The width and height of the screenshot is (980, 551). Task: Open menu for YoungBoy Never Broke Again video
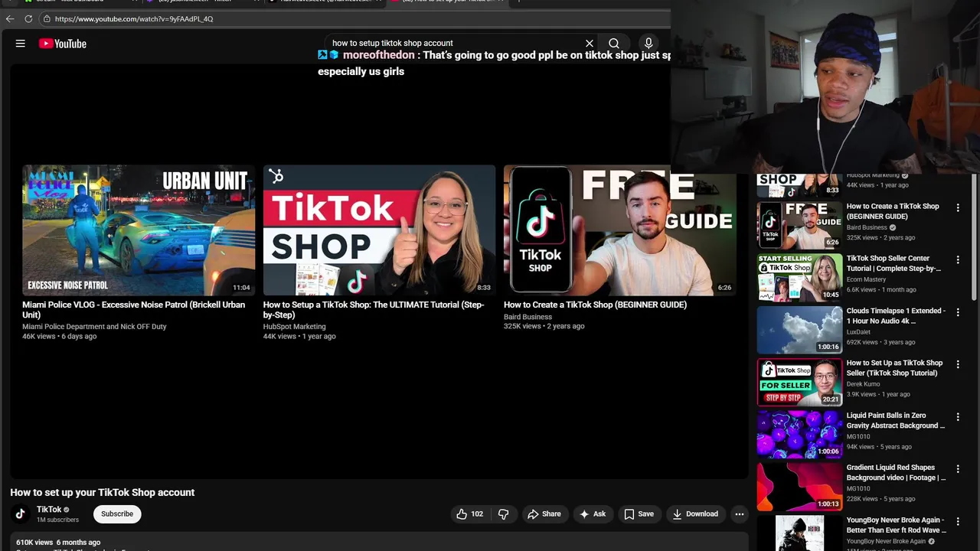coord(958,521)
